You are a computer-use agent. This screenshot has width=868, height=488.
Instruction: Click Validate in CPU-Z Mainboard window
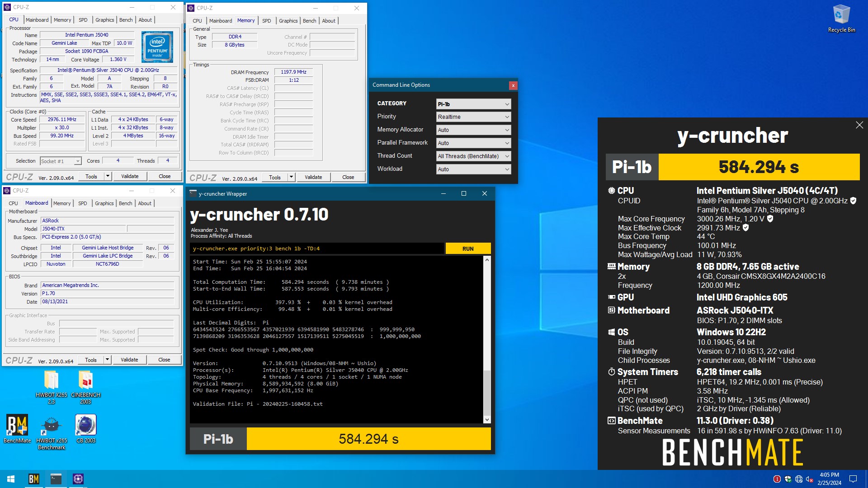[129, 360]
